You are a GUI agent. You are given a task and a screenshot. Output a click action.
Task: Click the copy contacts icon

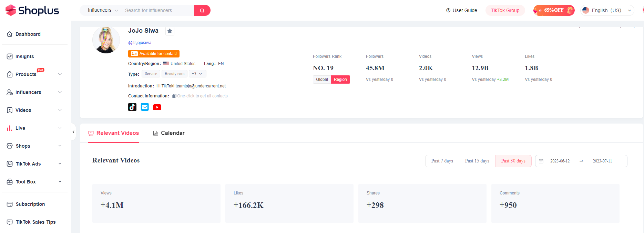point(174,96)
